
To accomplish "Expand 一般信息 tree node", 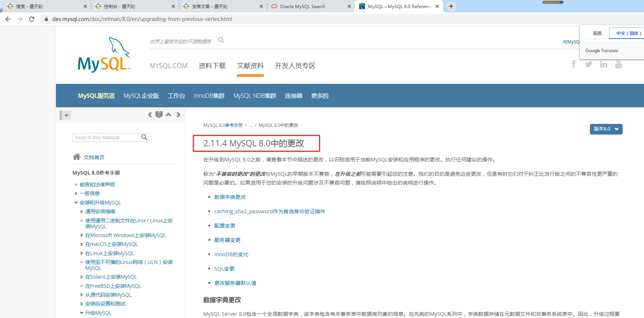I will pyautogui.click(x=76, y=193).
